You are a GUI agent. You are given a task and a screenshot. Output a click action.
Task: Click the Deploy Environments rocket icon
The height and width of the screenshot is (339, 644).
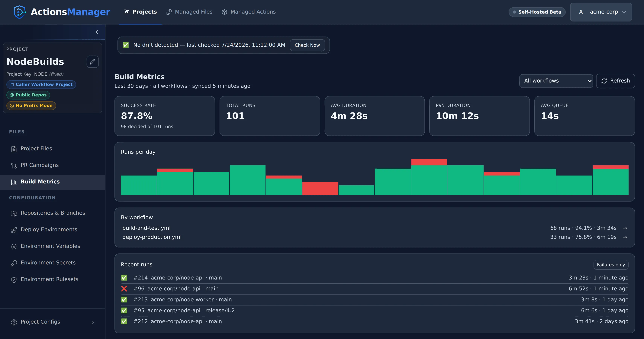point(14,230)
